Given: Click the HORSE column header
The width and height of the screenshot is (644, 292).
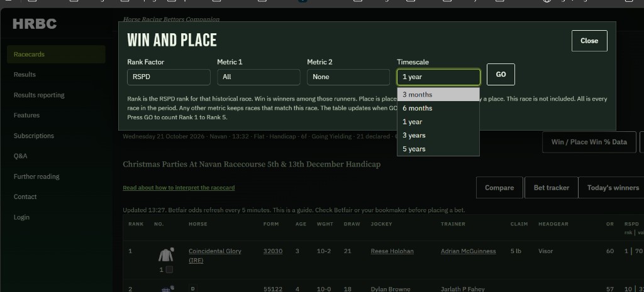Looking at the screenshot, I should (198, 224).
